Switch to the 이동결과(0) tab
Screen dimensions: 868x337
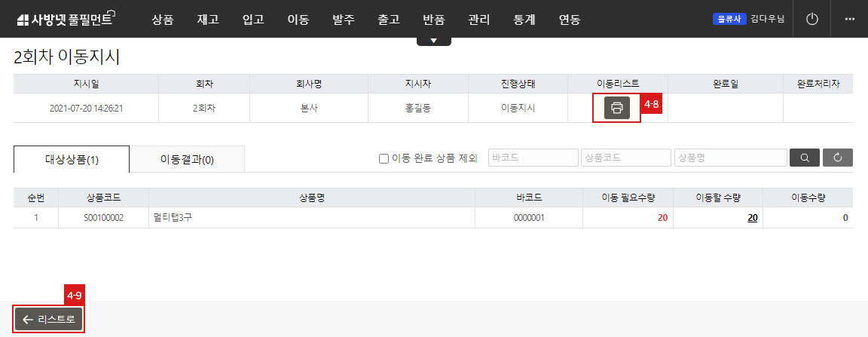click(x=187, y=160)
